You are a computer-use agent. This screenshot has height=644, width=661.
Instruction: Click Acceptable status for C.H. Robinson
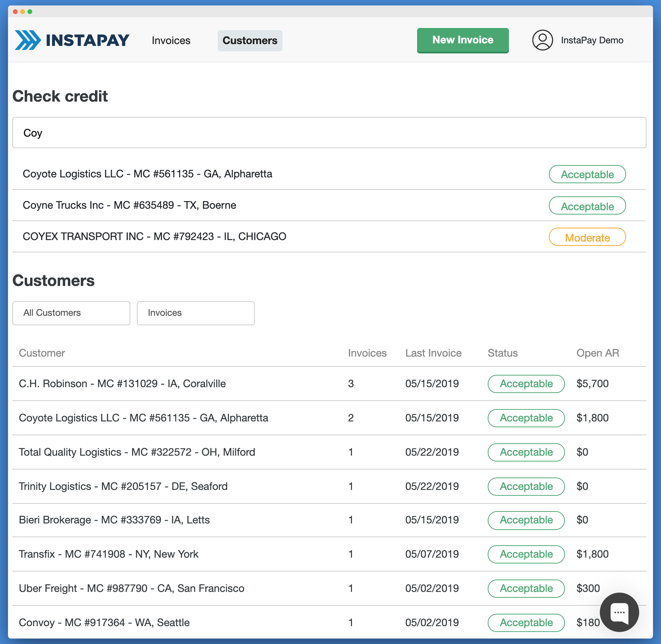526,384
